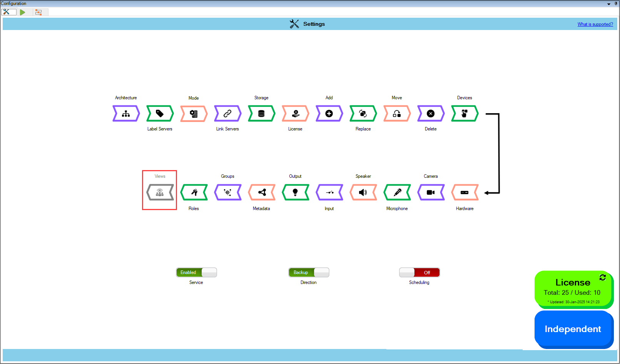Screen dimensions: 620x364
Task: Select the Storage database icon
Action: [261, 114]
